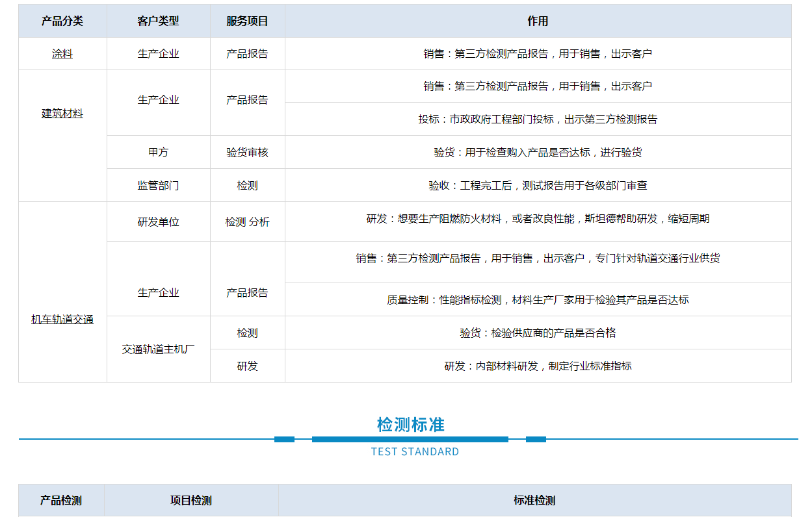Select the 监管部门 cell
The width and height of the screenshot is (812, 517).
158,186
